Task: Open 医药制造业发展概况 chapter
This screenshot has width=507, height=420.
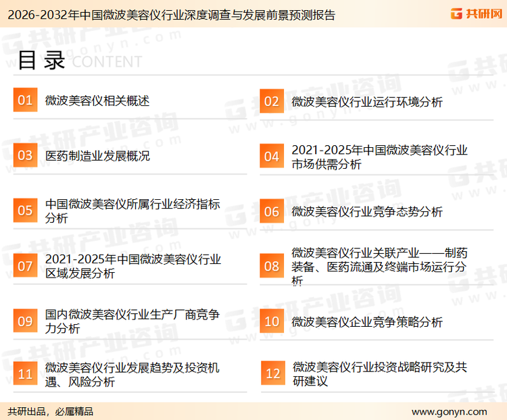Action: (x=97, y=156)
